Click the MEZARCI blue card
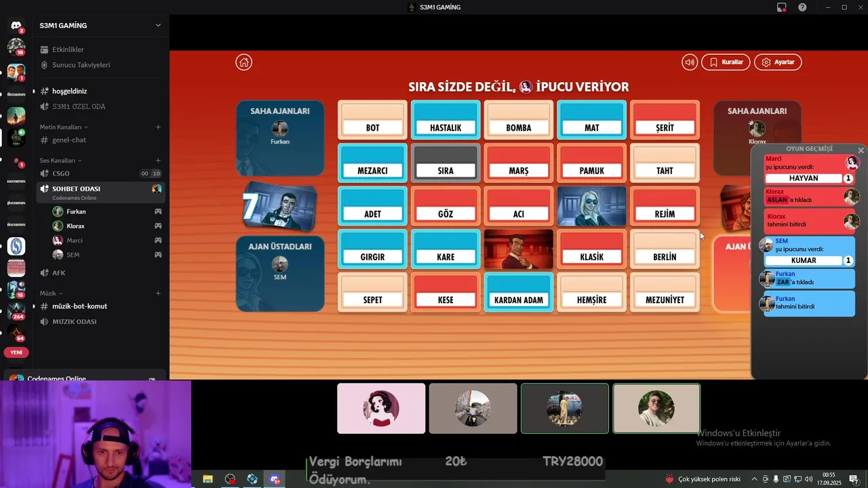The height and width of the screenshot is (488, 868). tap(372, 164)
